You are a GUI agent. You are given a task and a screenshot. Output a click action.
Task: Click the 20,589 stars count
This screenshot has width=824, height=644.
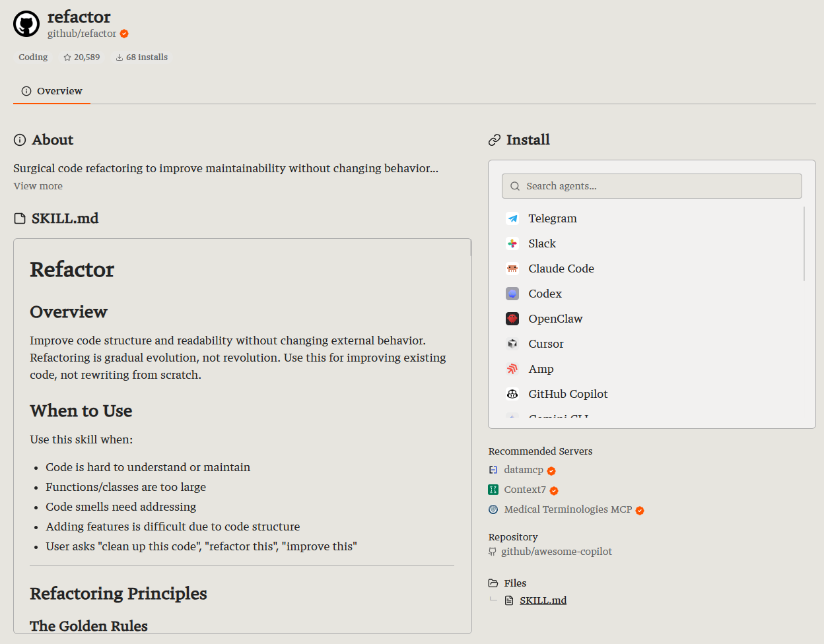coord(86,57)
